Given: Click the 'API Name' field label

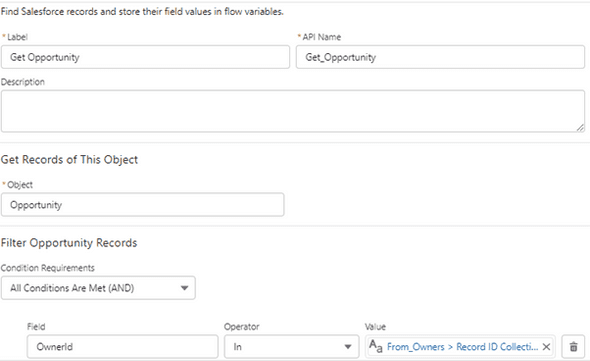Looking at the screenshot, I should [322, 37].
